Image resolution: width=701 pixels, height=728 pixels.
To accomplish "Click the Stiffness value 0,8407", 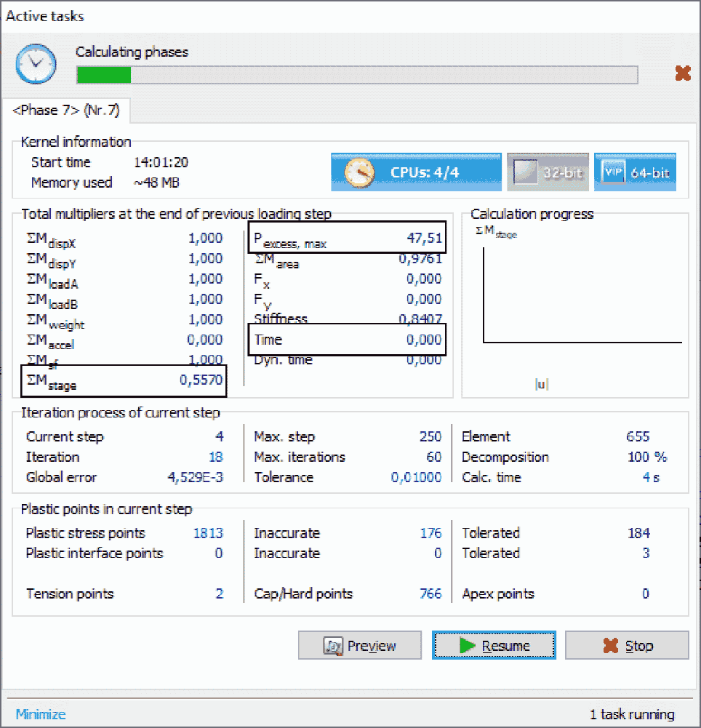I will (420, 319).
